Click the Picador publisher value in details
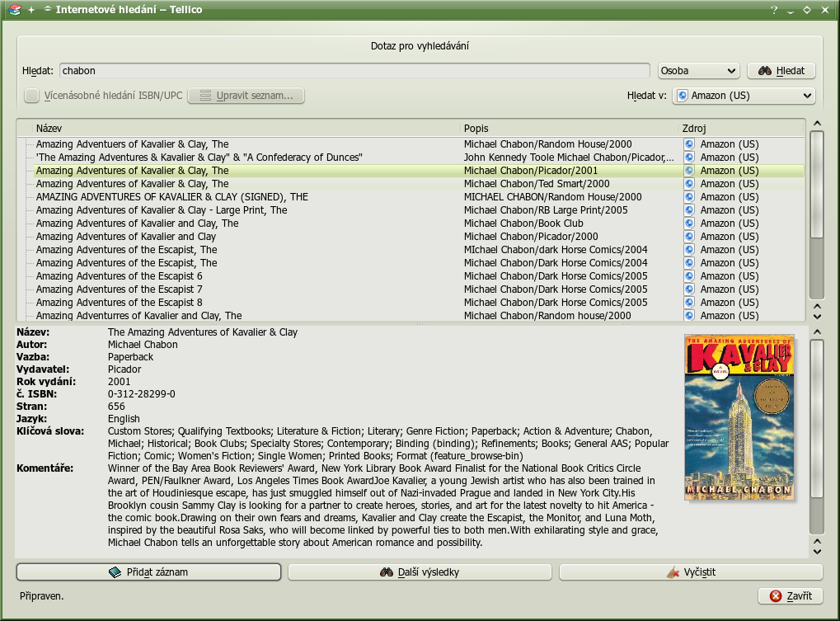 coord(124,369)
